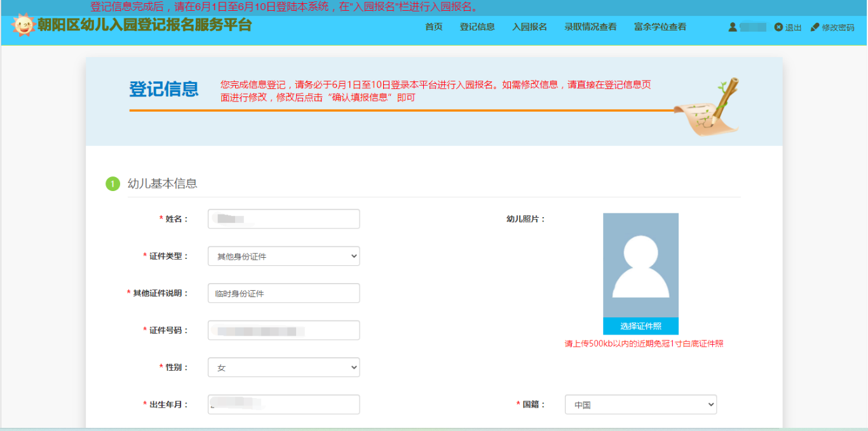Click the user account profile icon
This screenshot has height=431, width=868.
733,27
